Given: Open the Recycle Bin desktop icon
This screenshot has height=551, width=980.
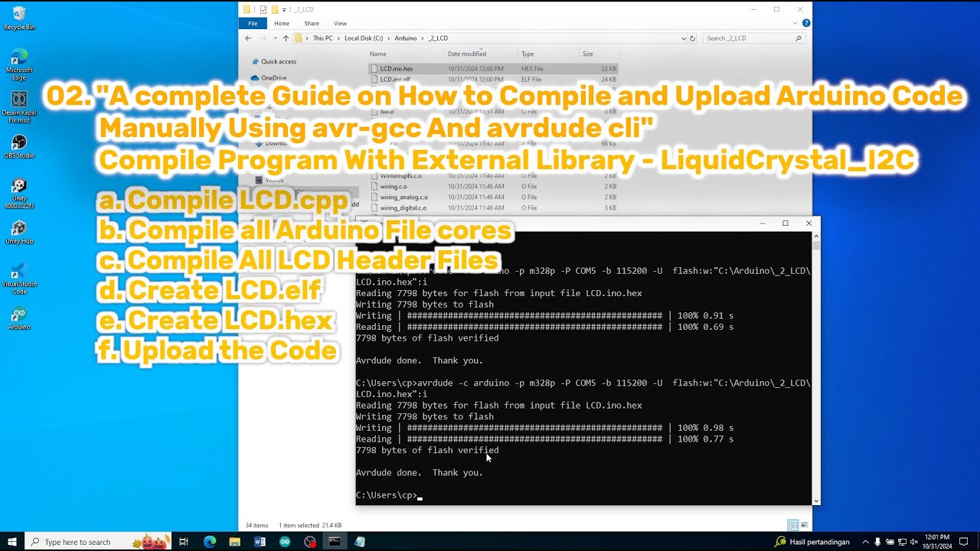Looking at the screenshot, I should click(19, 18).
